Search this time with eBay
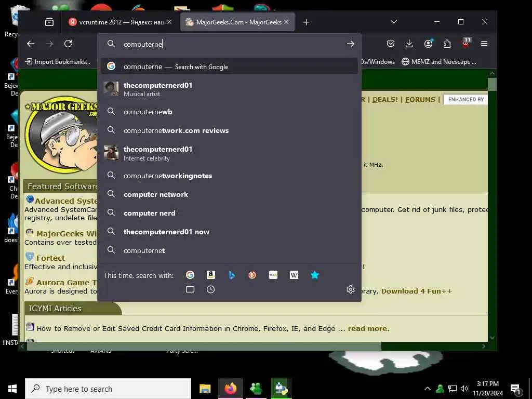 pyautogui.click(x=273, y=275)
